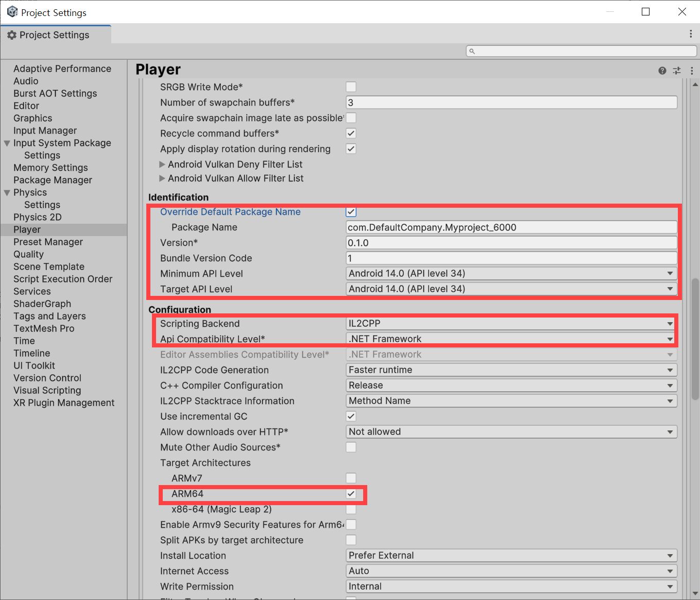Open Minimum API Level dropdown

click(x=511, y=274)
